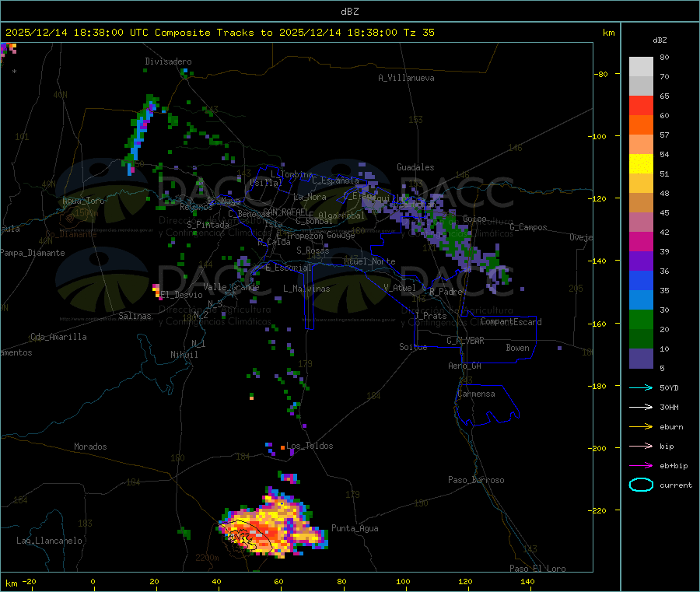Viewport: 700px width, 592px height.
Task: Click the -200 tick on the vertical axis
Action: point(599,448)
